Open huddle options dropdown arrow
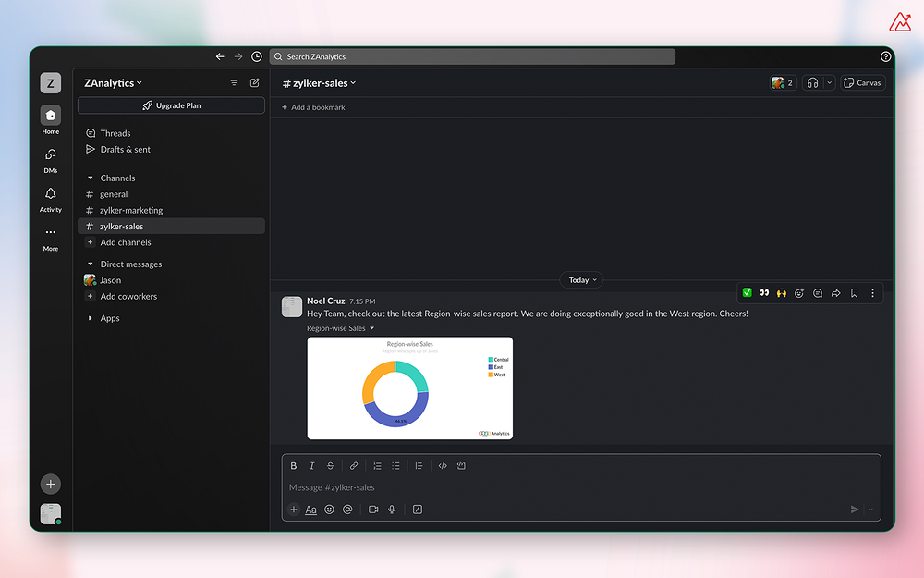Viewport: 924px width, 578px height. (x=829, y=82)
